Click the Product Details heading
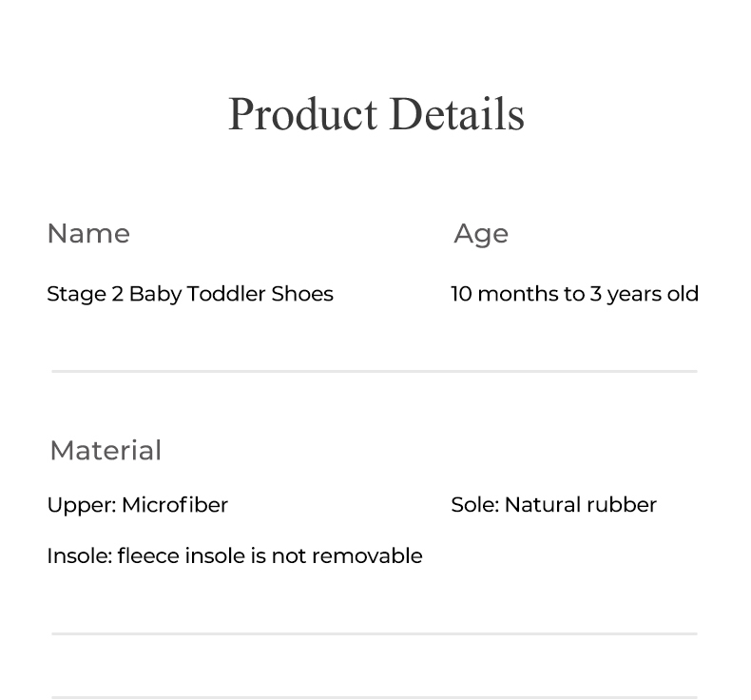751x700 pixels. point(375,114)
